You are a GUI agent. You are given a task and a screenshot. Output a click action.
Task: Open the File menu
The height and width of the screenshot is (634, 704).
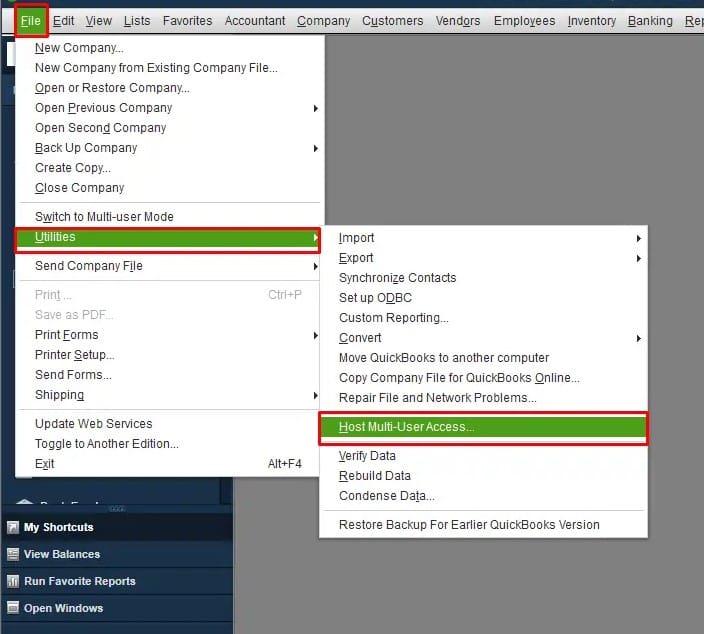click(31, 21)
